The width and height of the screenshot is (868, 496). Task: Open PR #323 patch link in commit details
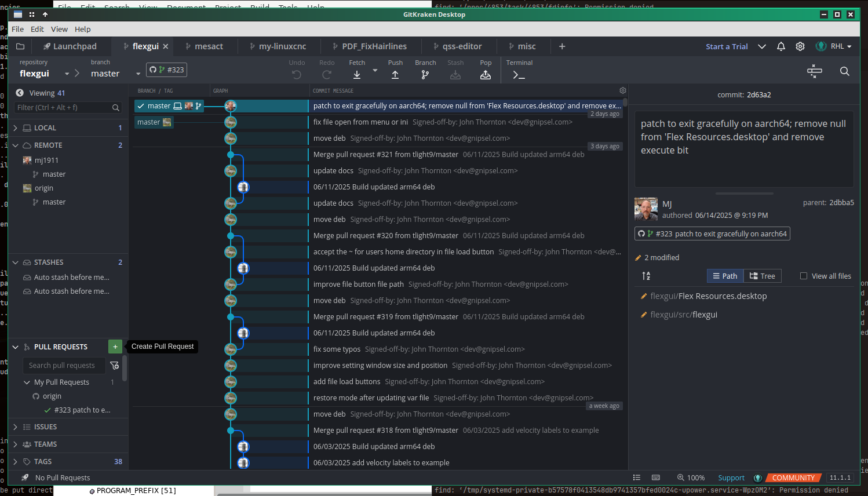point(712,234)
